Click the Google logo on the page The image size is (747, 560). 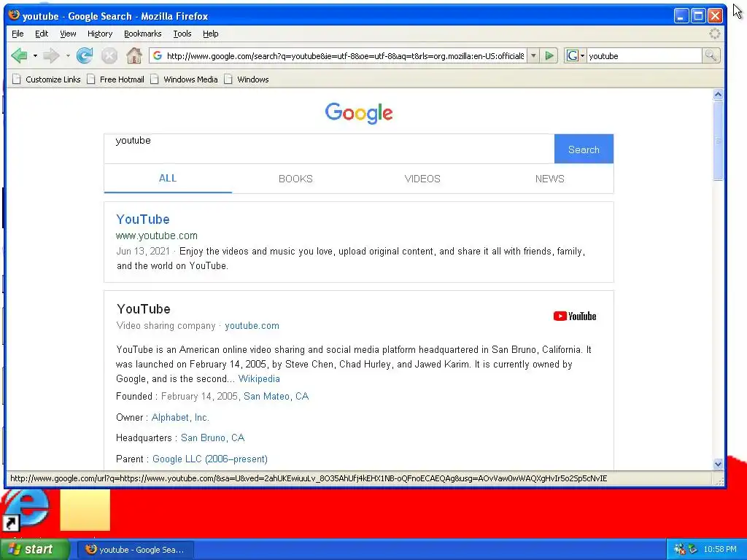click(359, 113)
